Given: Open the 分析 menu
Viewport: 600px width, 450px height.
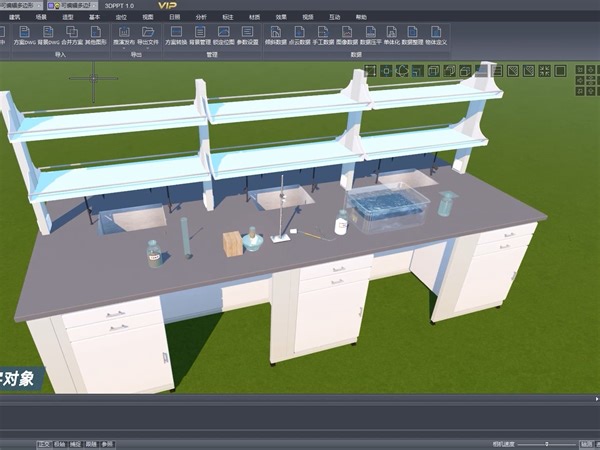Looking at the screenshot, I should (x=201, y=17).
